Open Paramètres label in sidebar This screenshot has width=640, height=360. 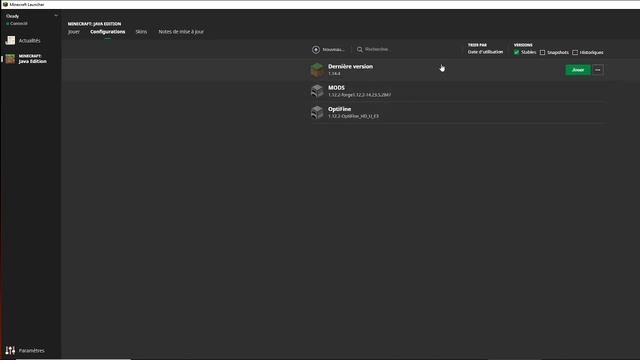click(31, 350)
